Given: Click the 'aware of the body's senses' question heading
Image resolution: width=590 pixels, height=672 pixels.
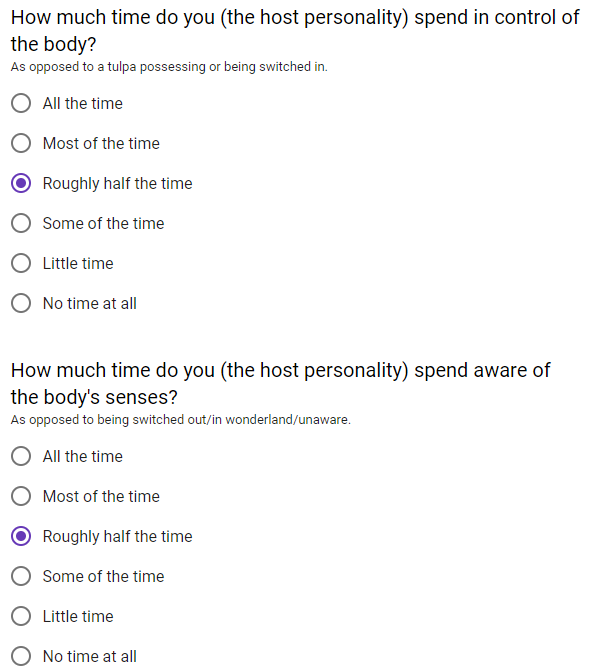Looking at the screenshot, I should point(281,384).
